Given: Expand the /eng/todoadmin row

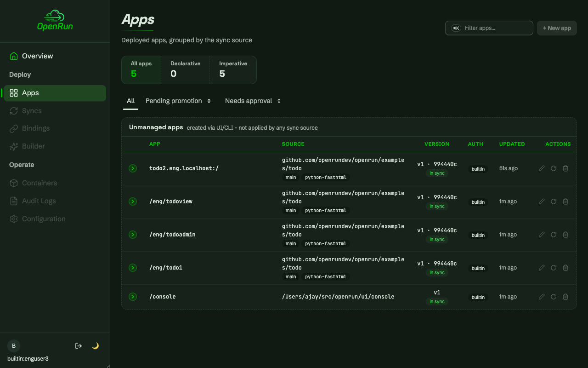Looking at the screenshot, I should point(133,235).
